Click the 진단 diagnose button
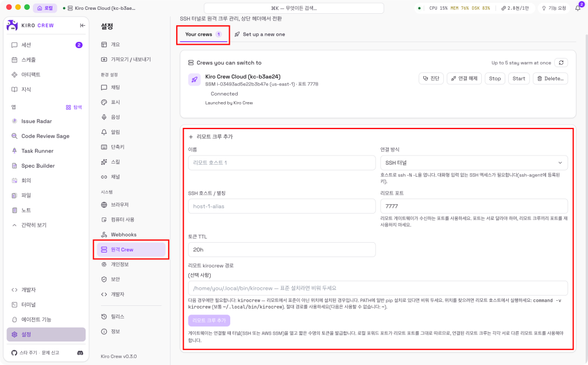Image resolution: width=588 pixels, height=365 pixels. click(431, 78)
